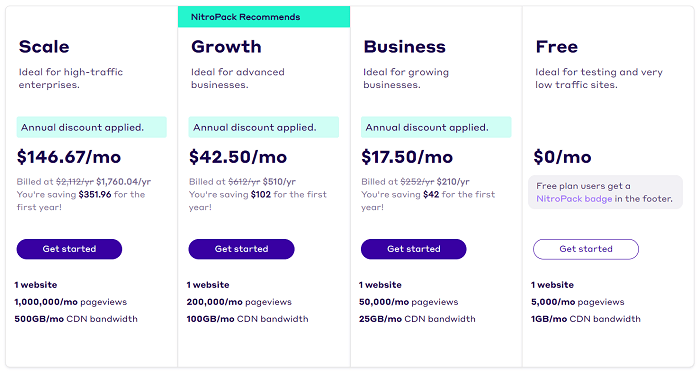This screenshot has height=372, width=700.
Task: Click the $17.50/mo price
Action: tap(407, 157)
